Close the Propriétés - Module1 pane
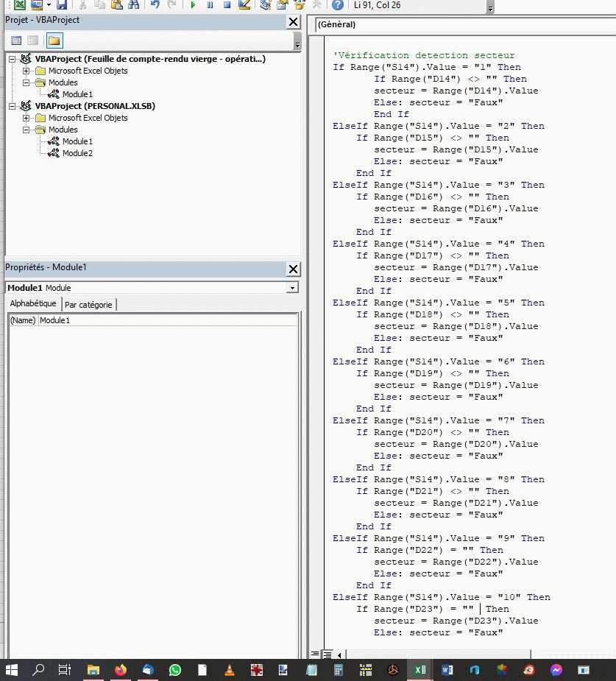Image resolution: width=616 pixels, height=681 pixels. [x=294, y=269]
